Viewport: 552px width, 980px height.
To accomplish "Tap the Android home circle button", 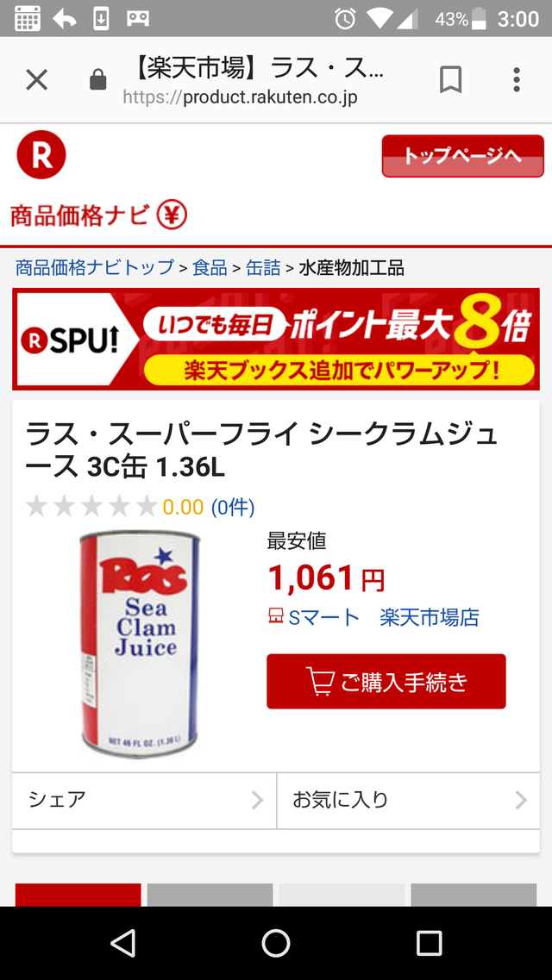I will [x=276, y=942].
